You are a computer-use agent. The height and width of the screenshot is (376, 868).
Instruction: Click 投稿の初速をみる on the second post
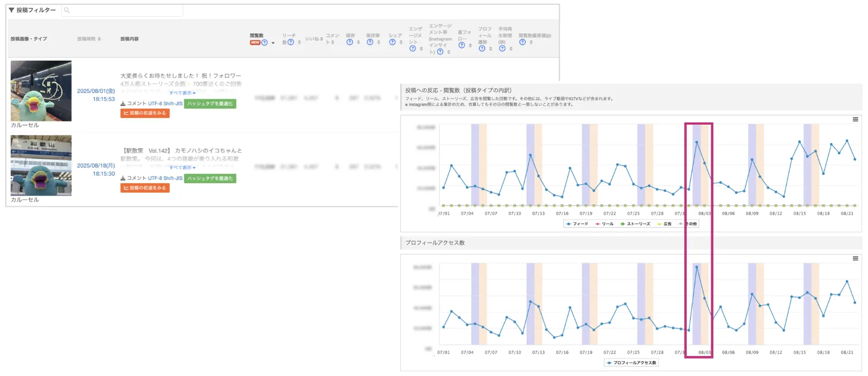tap(145, 188)
